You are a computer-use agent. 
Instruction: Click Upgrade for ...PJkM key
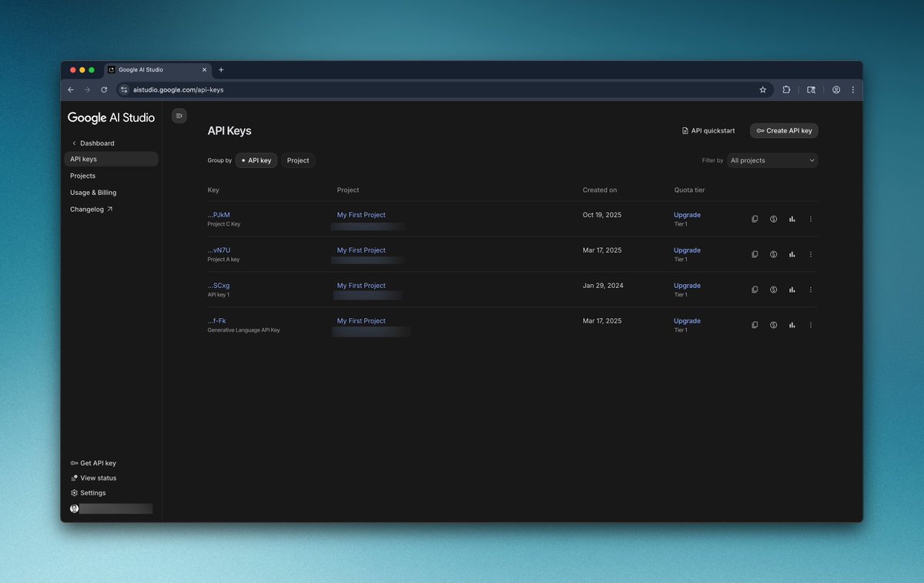[687, 215]
